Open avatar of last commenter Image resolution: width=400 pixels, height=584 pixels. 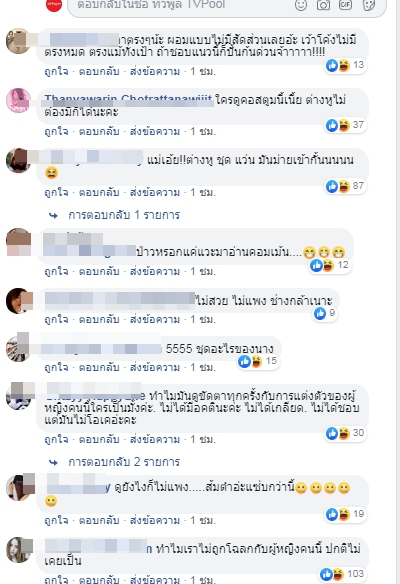18,550
